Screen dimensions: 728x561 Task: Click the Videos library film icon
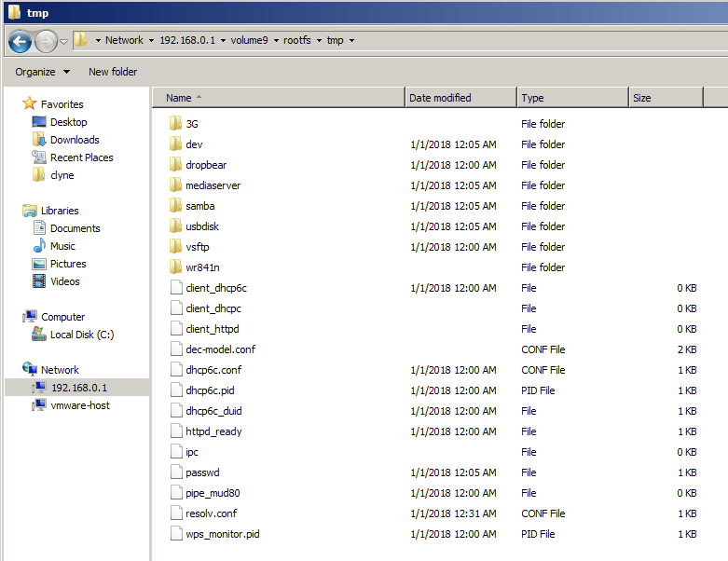coord(39,281)
